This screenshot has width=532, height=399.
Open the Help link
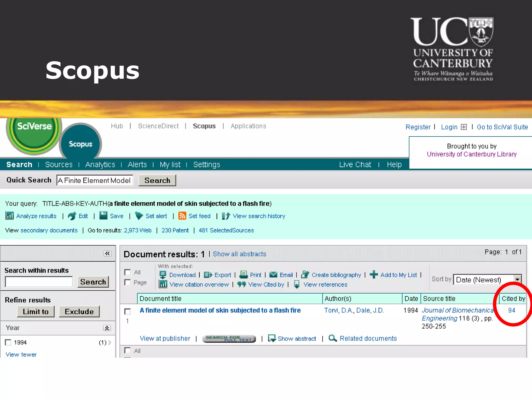[x=394, y=164]
